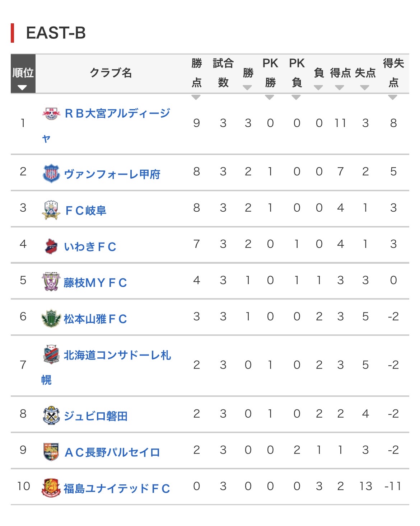This screenshot has height=526, width=420.
Task: Click the Iwaki FC club crest
Action: pyautogui.click(x=51, y=246)
